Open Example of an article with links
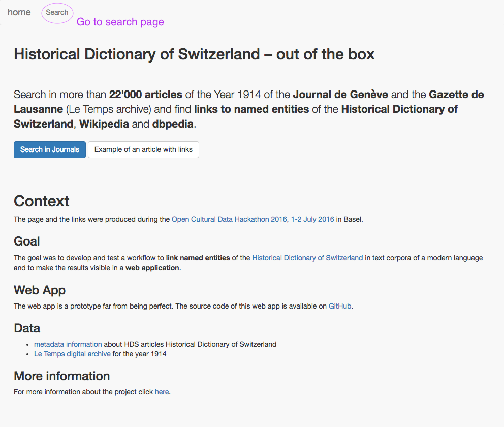504x427 pixels. click(143, 149)
